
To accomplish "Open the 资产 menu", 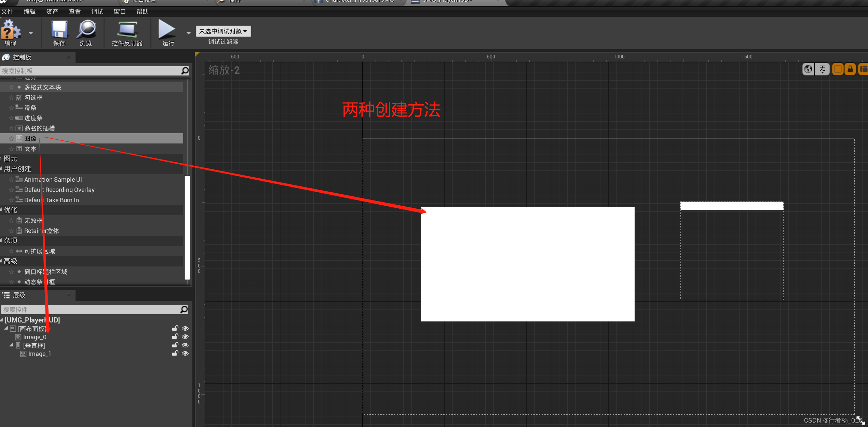I will click(x=52, y=12).
